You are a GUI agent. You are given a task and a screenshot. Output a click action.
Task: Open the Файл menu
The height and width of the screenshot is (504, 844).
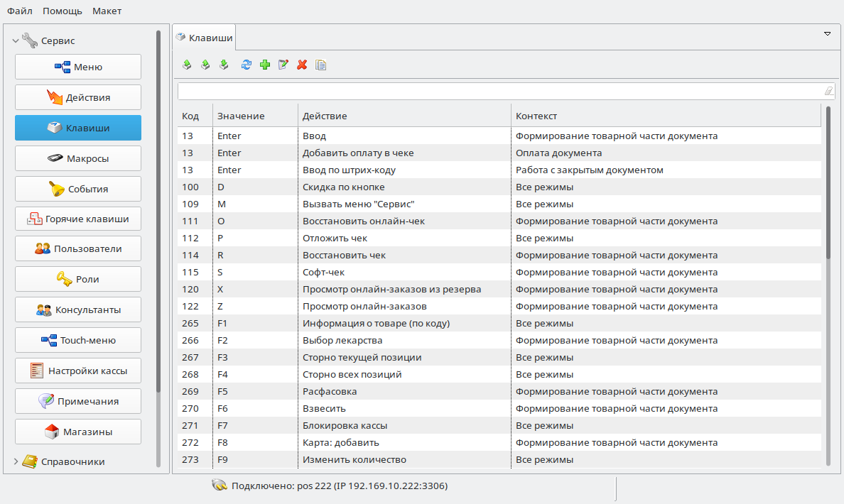click(x=20, y=11)
